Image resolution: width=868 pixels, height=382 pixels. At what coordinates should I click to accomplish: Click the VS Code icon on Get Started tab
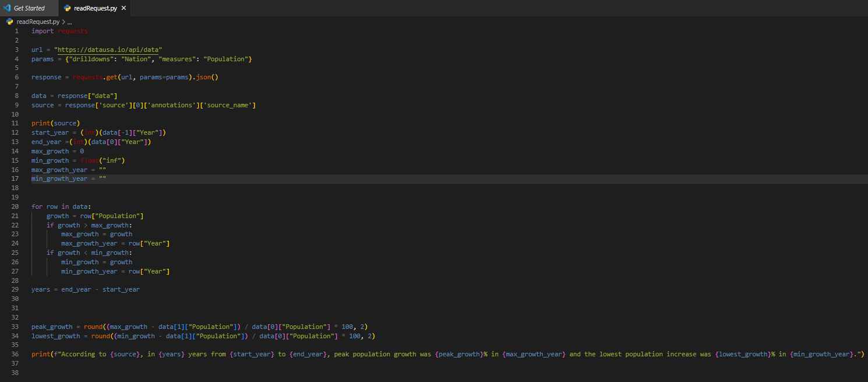pyautogui.click(x=7, y=8)
